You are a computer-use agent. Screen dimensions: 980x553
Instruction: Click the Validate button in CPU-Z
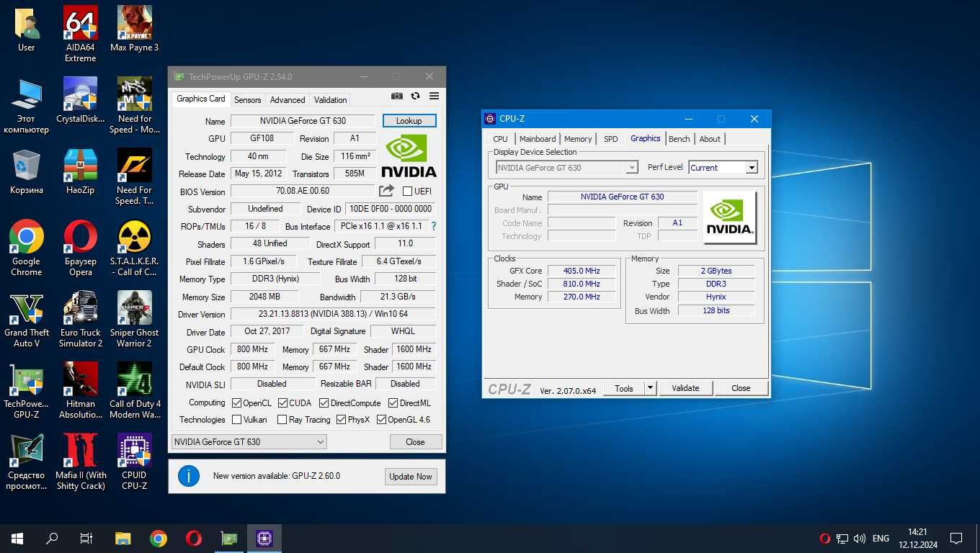coord(685,388)
